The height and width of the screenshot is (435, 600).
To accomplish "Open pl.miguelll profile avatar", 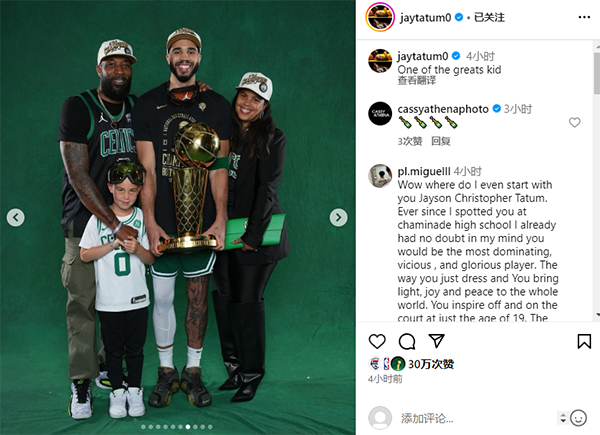I will [x=380, y=176].
